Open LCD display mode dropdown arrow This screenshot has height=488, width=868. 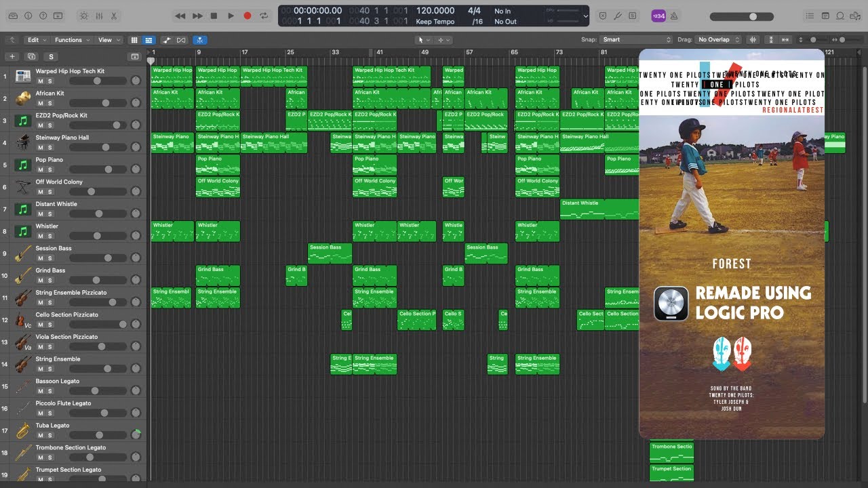(x=585, y=16)
